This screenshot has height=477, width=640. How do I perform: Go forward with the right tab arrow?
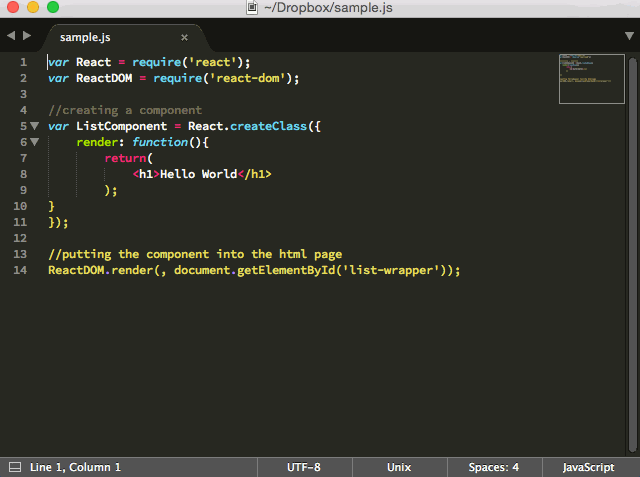[27, 36]
